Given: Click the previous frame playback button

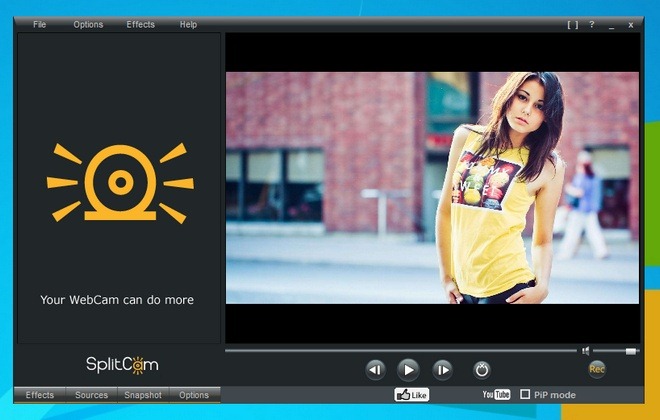Looking at the screenshot, I should [375, 370].
